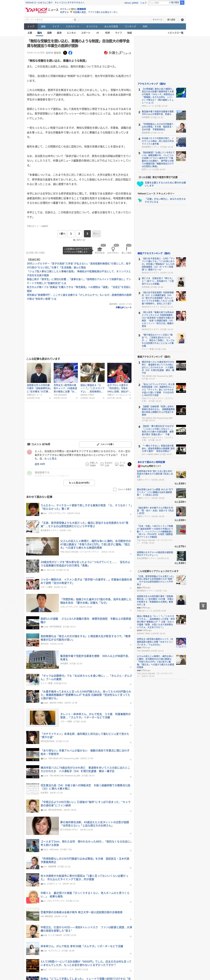Click the blue heart donation icon
The width and height of the screenshot is (210, 980).
pyautogui.click(x=140, y=184)
